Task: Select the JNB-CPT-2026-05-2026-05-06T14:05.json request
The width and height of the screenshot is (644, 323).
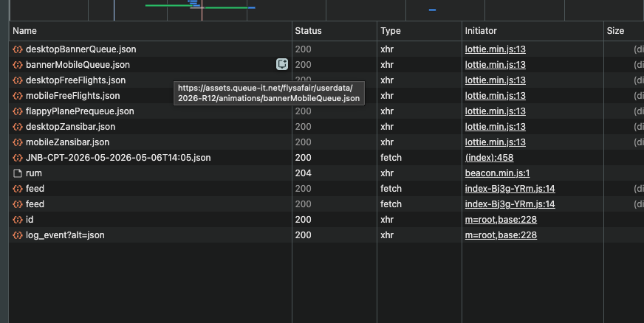Action: click(118, 158)
